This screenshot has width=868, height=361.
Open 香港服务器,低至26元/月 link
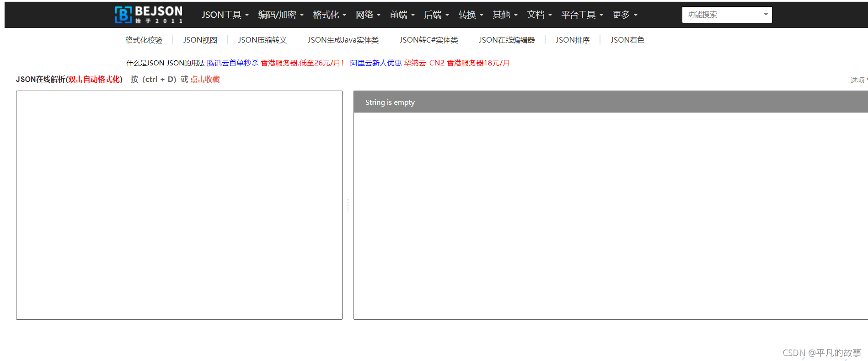(x=302, y=63)
